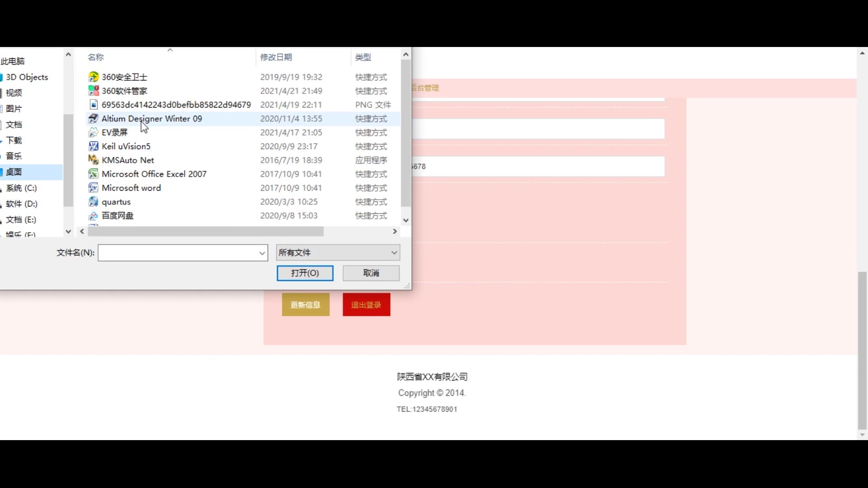Click the PNG 文件 type cell
The width and height of the screenshot is (868, 488).
pos(373,105)
